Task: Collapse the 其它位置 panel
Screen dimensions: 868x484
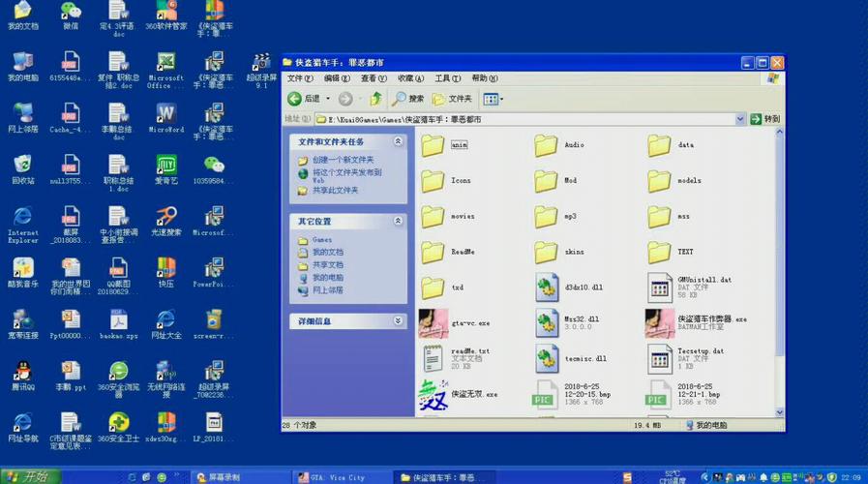Action: (x=398, y=221)
